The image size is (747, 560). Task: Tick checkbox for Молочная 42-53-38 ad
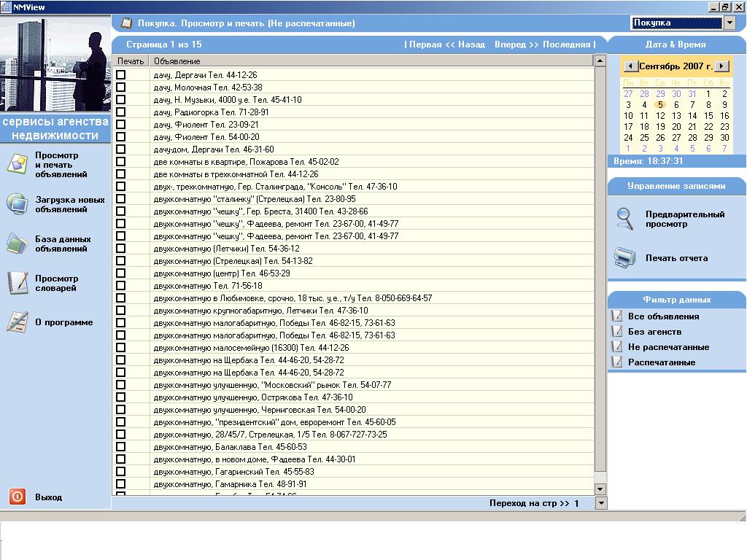coord(121,87)
